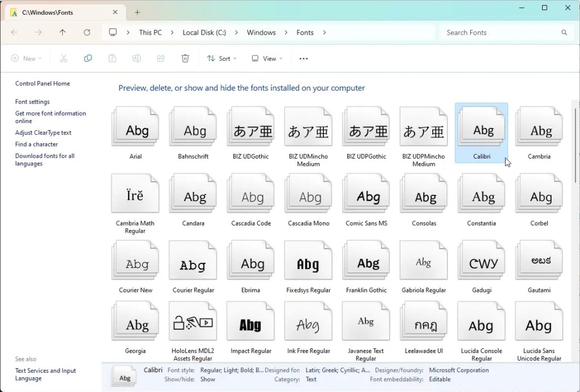580x392 pixels.
Task: Select the Franklin Gothic font icon
Action: [x=366, y=261]
